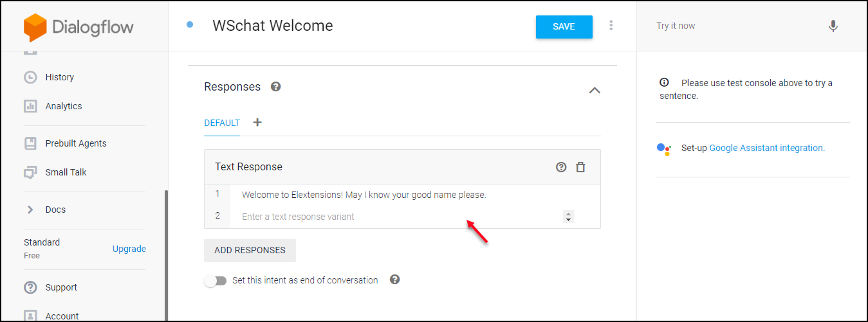This screenshot has height=322, width=868.
Task: Toggle Set this intent as end of conversation
Action: pyautogui.click(x=216, y=281)
